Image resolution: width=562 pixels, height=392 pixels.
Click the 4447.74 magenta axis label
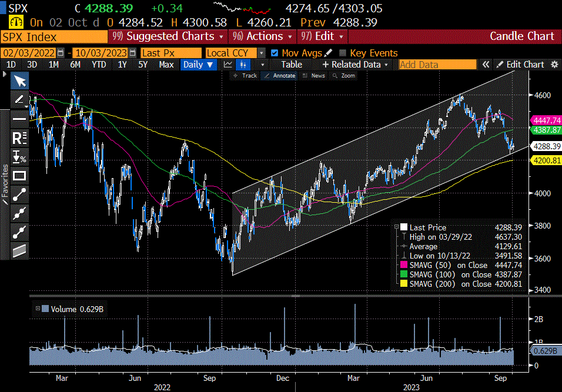(546, 120)
